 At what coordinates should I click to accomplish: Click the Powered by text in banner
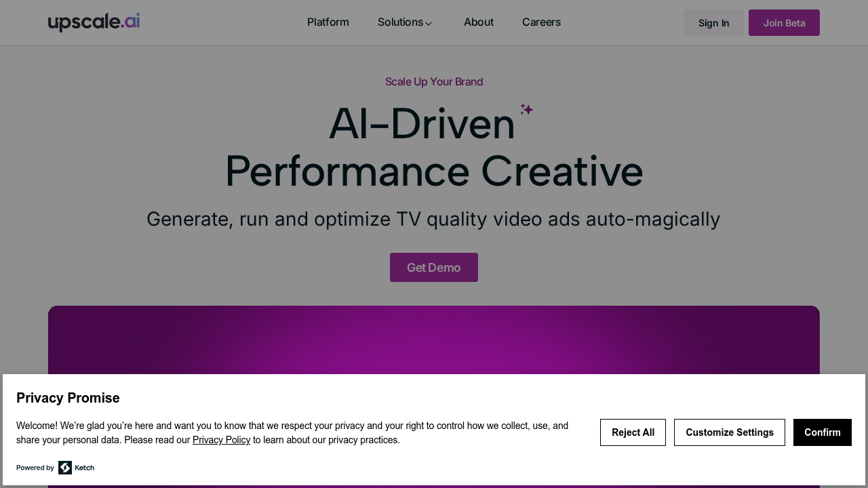pyautogui.click(x=35, y=468)
